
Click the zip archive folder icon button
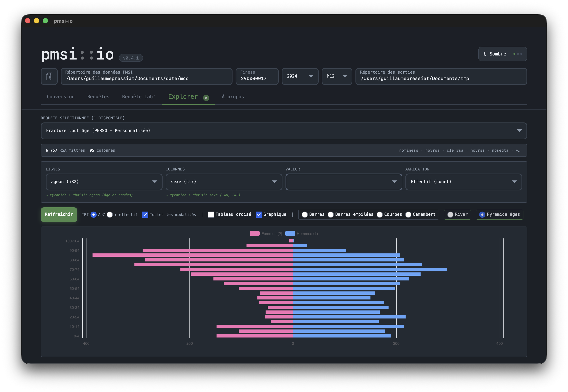tap(49, 76)
